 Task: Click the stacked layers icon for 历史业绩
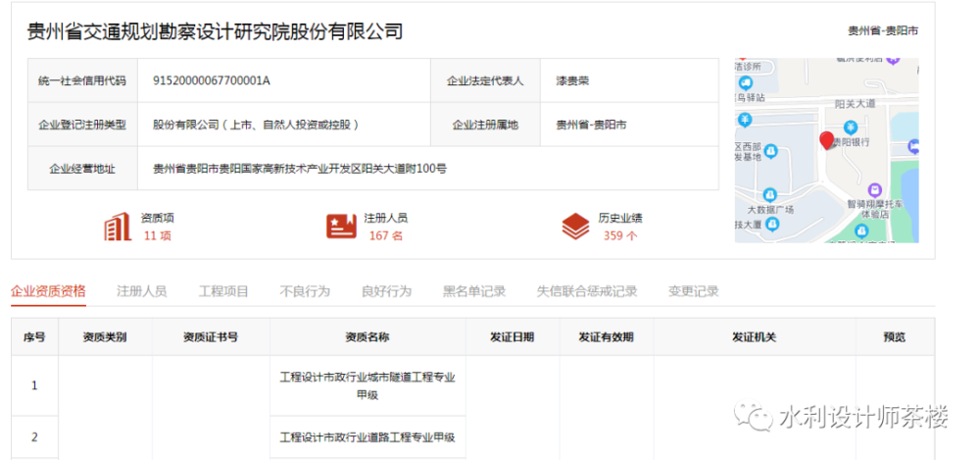(575, 227)
